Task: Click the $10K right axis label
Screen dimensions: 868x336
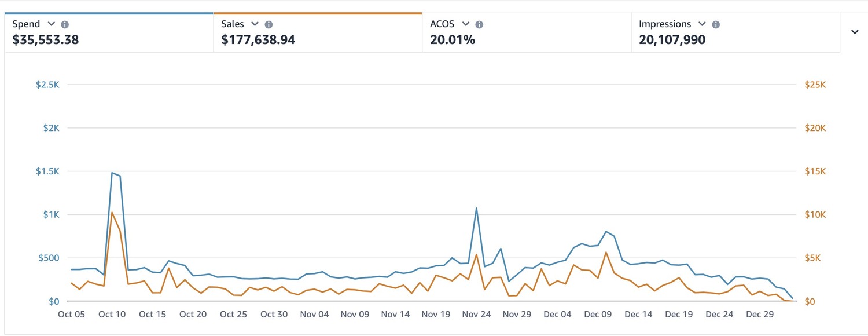Action: click(815, 214)
